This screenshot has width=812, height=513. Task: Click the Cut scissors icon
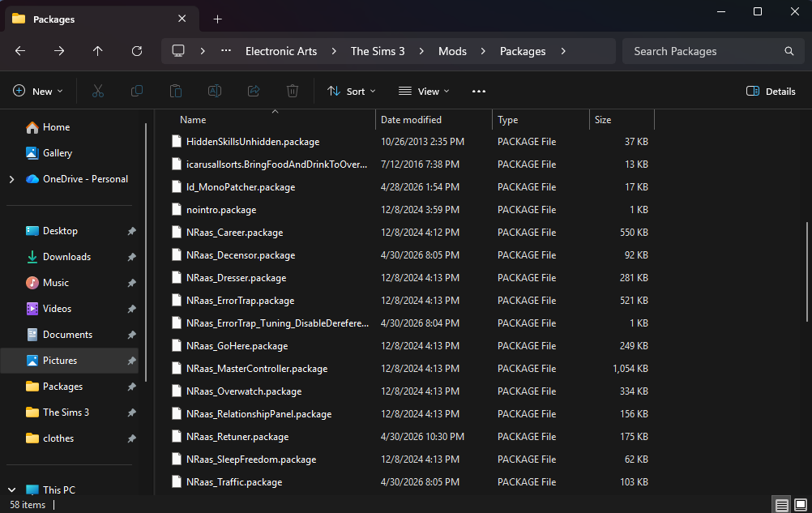[98, 91]
